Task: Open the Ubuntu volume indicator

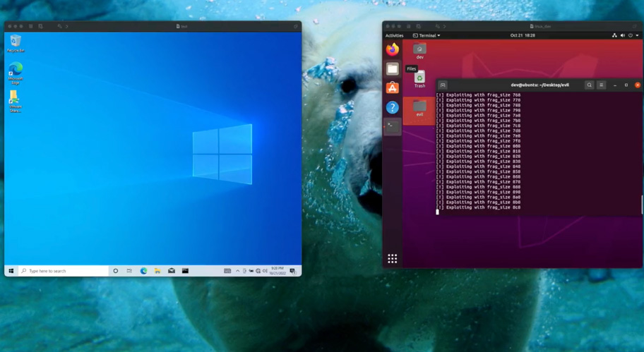Action: point(622,36)
